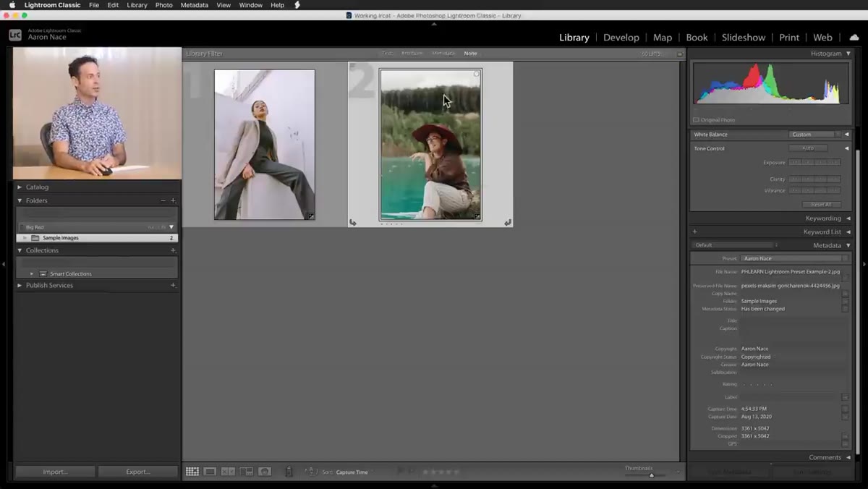Image resolution: width=868 pixels, height=489 pixels.
Task: Open the Photo menu
Action: coord(164,5)
